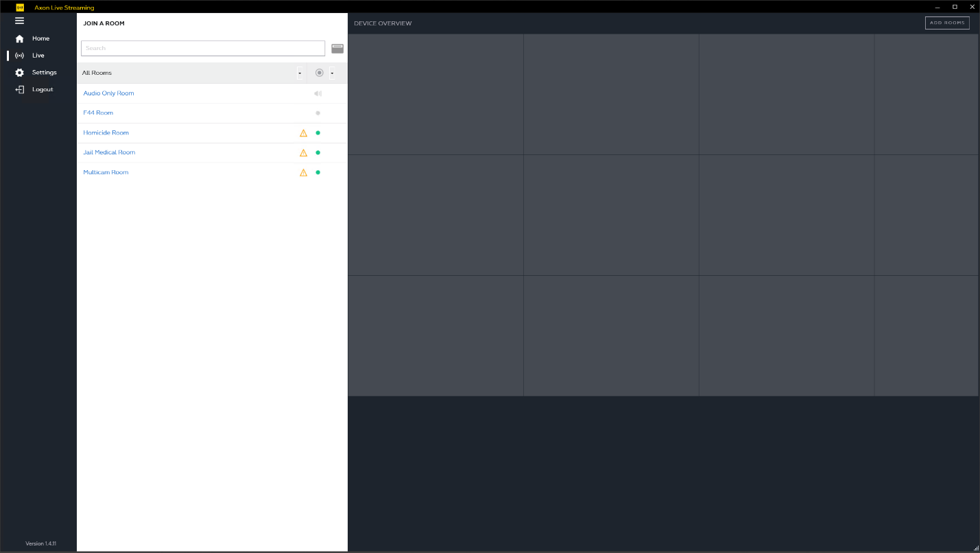Image resolution: width=980 pixels, height=553 pixels.
Task: Expand the All Rooms dropdown arrow
Action: pos(300,73)
